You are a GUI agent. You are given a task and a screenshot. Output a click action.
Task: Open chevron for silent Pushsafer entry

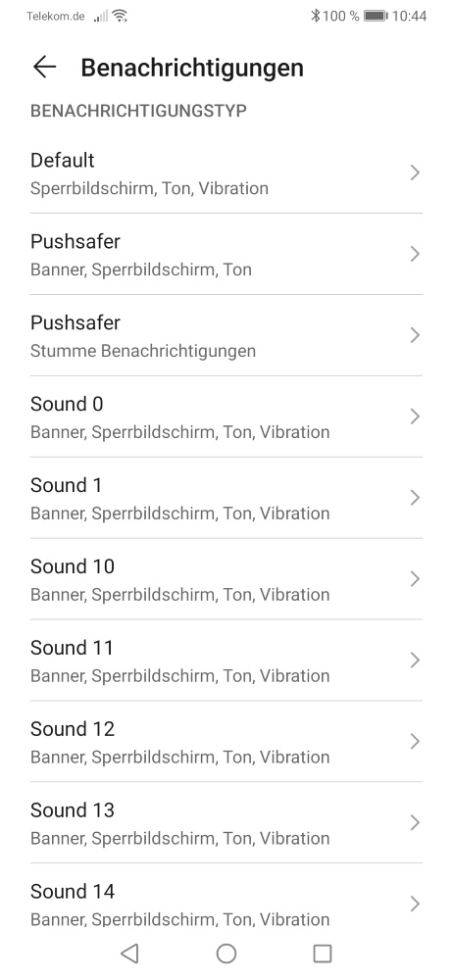pyautogui.click(x=414, y=335)
